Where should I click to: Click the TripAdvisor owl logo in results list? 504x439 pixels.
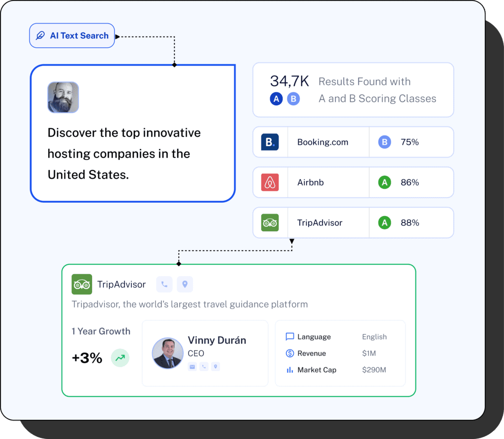click(x=270, y=223)
